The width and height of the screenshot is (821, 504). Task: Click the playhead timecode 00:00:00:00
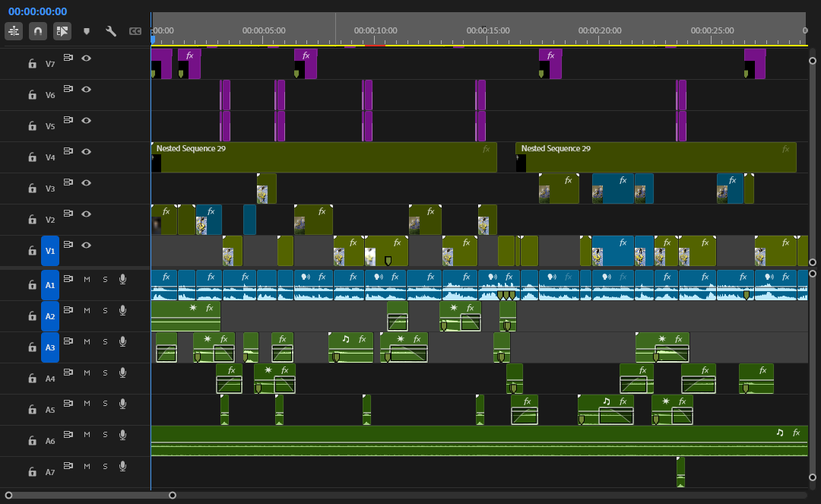38,11
